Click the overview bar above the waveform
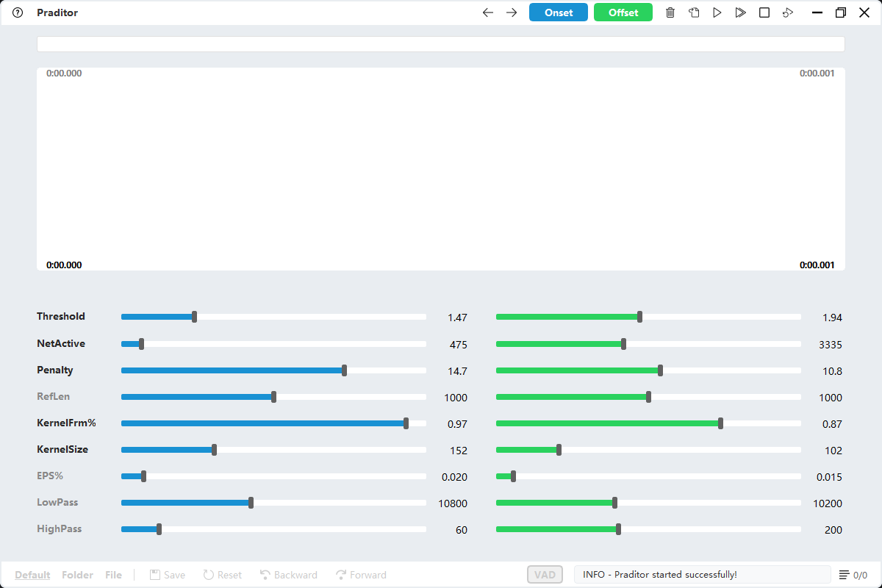Viewport: 882px width, 588px height. (441, 44)
